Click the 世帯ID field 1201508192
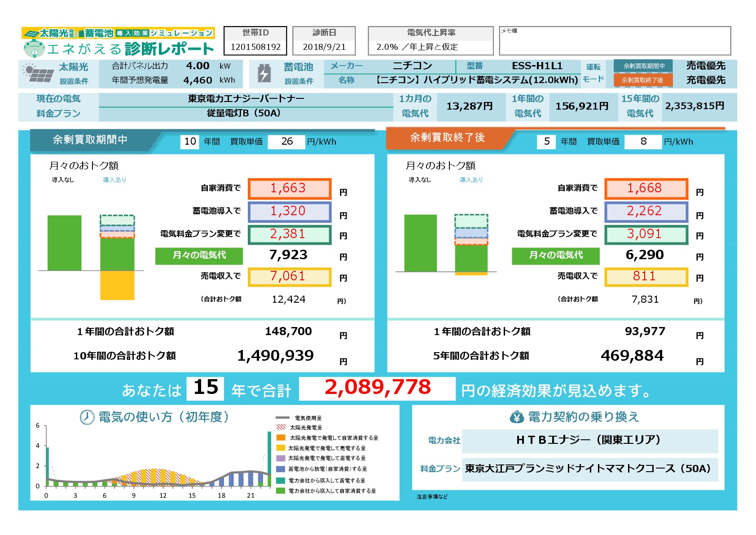The height and width of the screenshot is (535, 756). 255,47
